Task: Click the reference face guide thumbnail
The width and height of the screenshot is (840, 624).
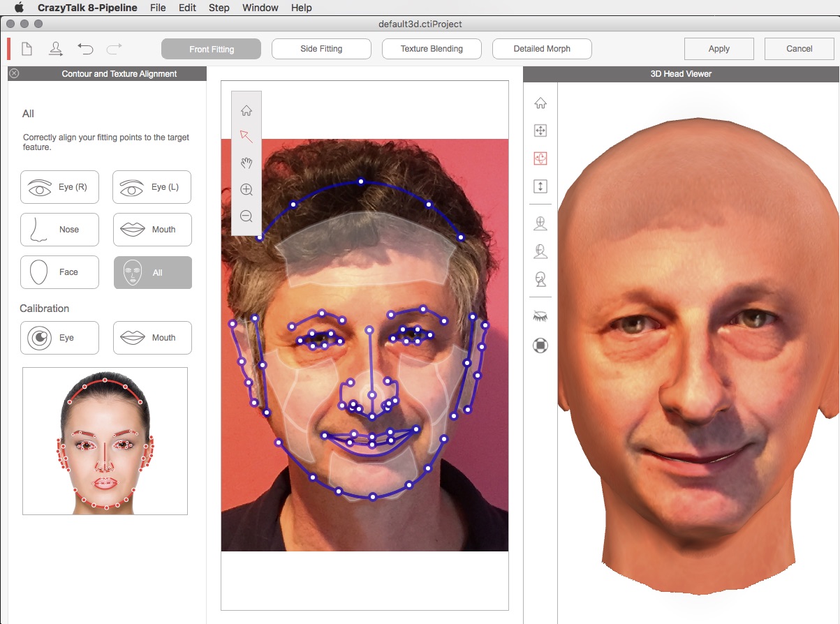Action: [105, 441]
